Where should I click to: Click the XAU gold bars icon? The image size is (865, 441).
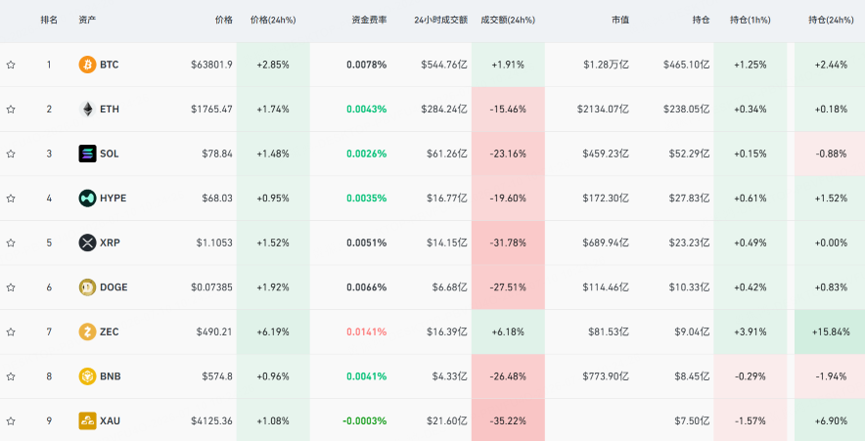point(87,421)
